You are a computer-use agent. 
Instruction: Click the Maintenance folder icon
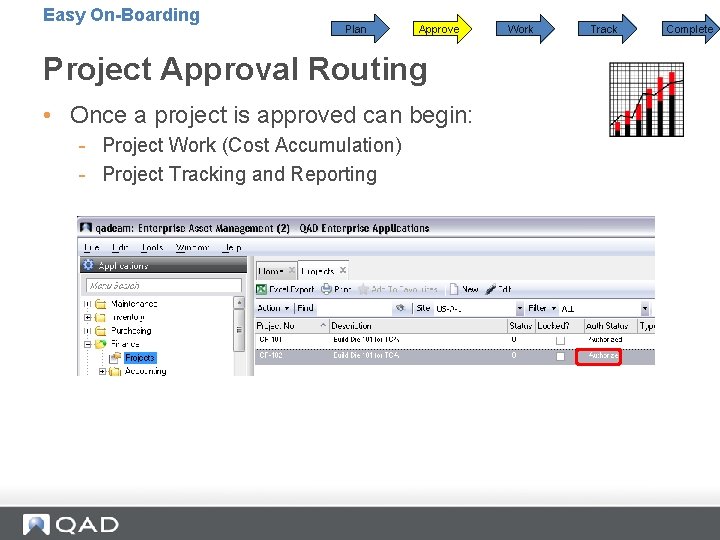pos(100,304)
